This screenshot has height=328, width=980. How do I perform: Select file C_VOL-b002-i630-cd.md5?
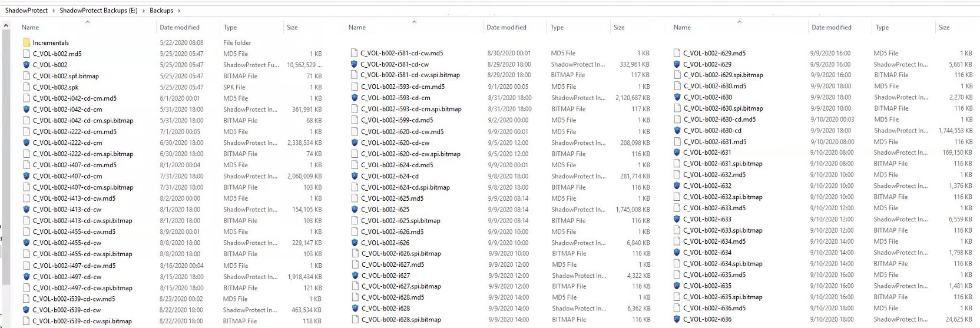pos(720,120)
